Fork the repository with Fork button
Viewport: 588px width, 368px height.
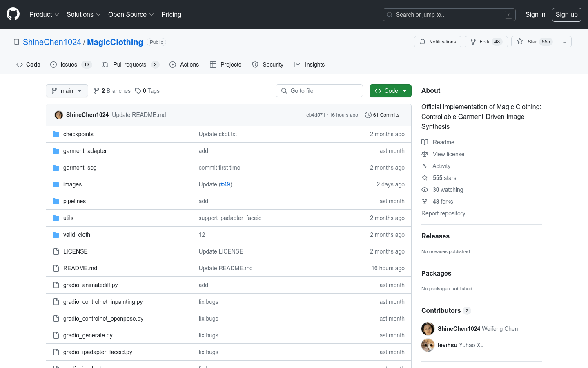pos(486,42)
